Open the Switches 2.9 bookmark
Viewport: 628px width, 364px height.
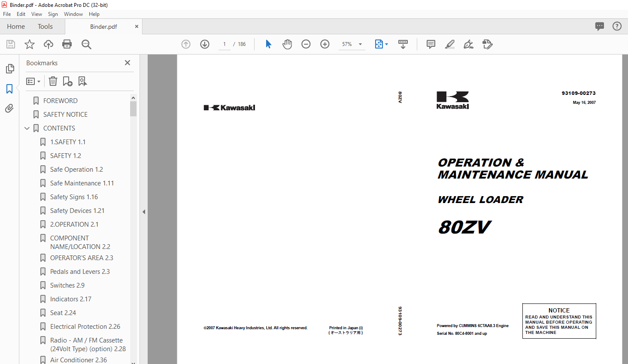tap(67, 285)
